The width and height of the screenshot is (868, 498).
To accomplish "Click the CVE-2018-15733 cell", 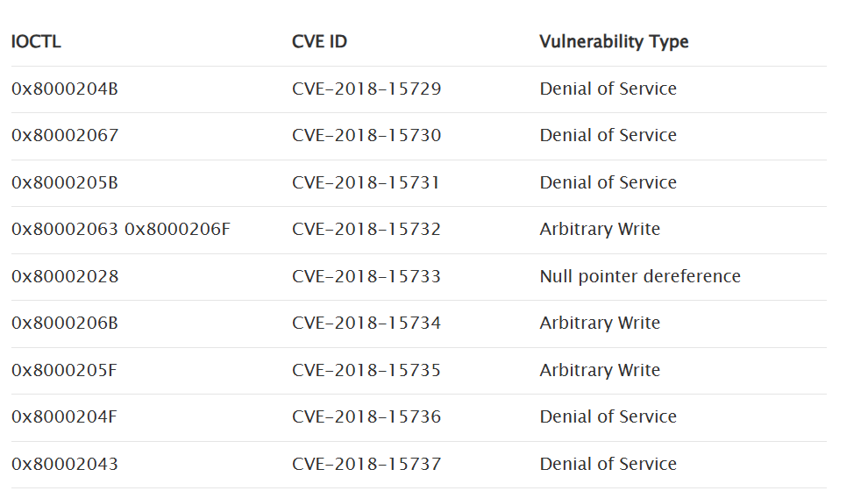I will [x=366, y=277].
